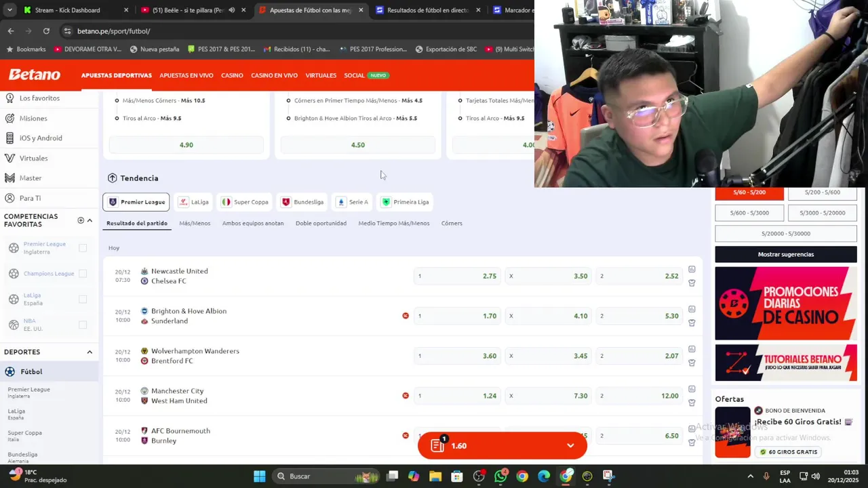The width and height of the screenshot is (868, 488).
Task: Select the S/60 - S/200 amount range
Action: 749,192
